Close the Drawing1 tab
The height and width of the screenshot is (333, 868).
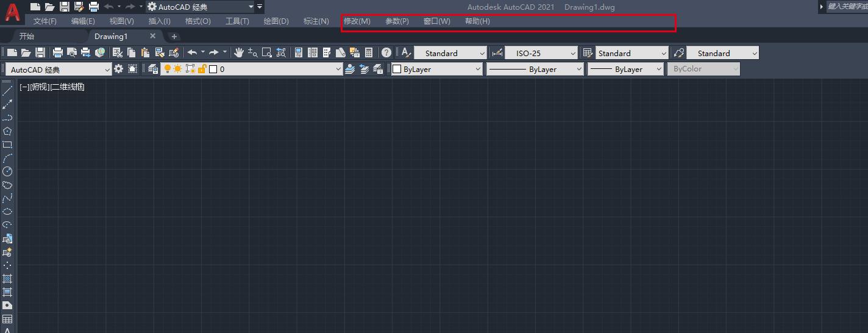point(153,36)
